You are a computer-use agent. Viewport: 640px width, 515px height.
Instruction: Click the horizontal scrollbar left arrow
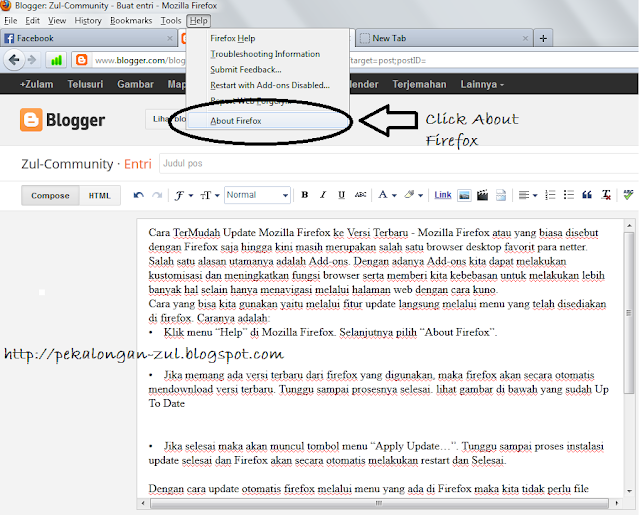point(143,503)
